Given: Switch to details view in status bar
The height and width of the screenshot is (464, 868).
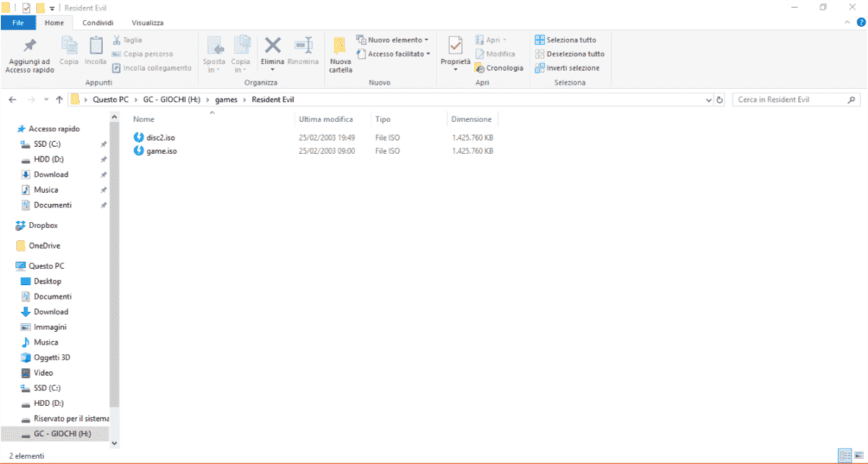Looking at the screenshot, I should [845, 456].
